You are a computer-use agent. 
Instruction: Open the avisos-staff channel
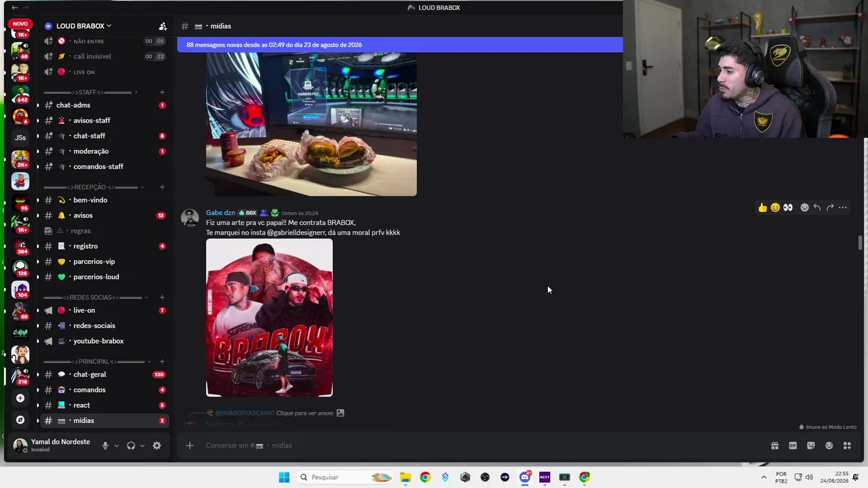[x=104, y=121]
